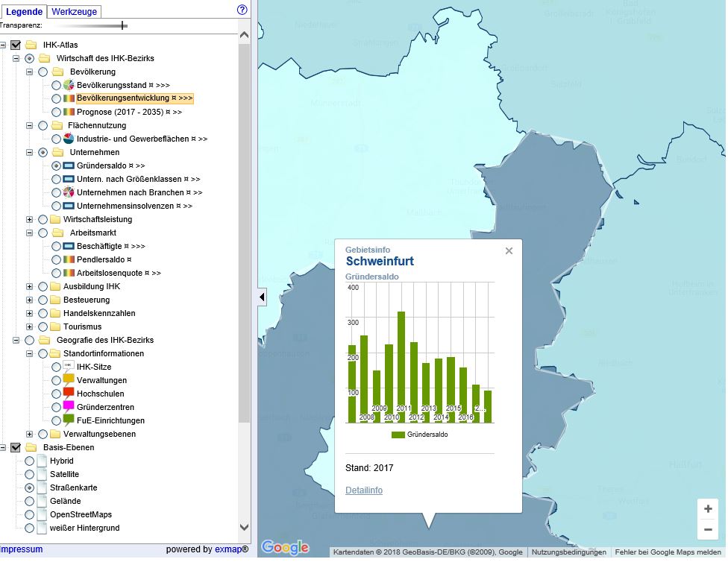Expand the Tourismus tree node
Image resolution: width=728 pixels, height=565 pixels.
coord(30,327)
